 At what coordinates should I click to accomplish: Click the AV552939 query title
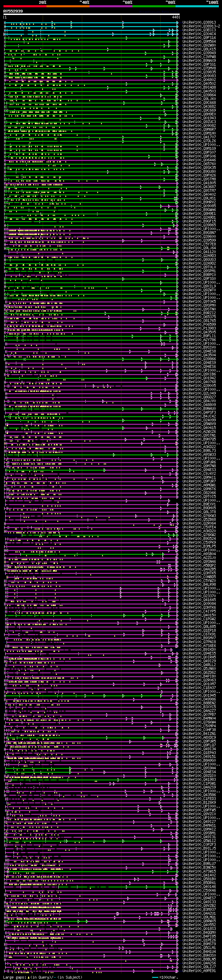13,11
